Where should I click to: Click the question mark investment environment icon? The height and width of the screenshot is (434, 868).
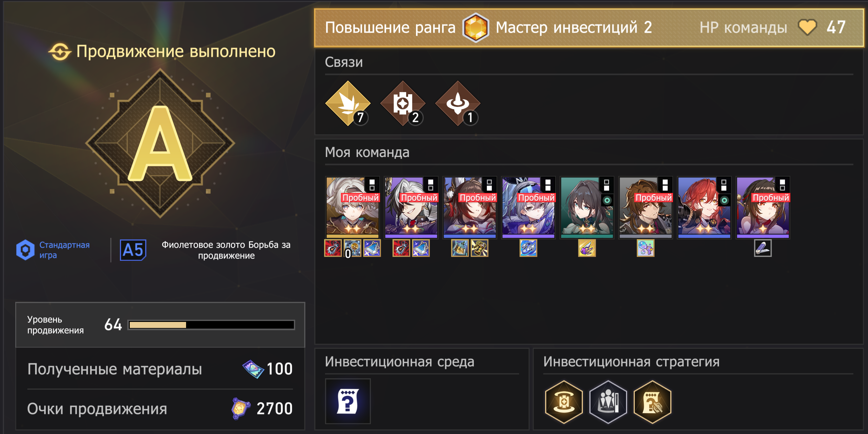(348, 401)
